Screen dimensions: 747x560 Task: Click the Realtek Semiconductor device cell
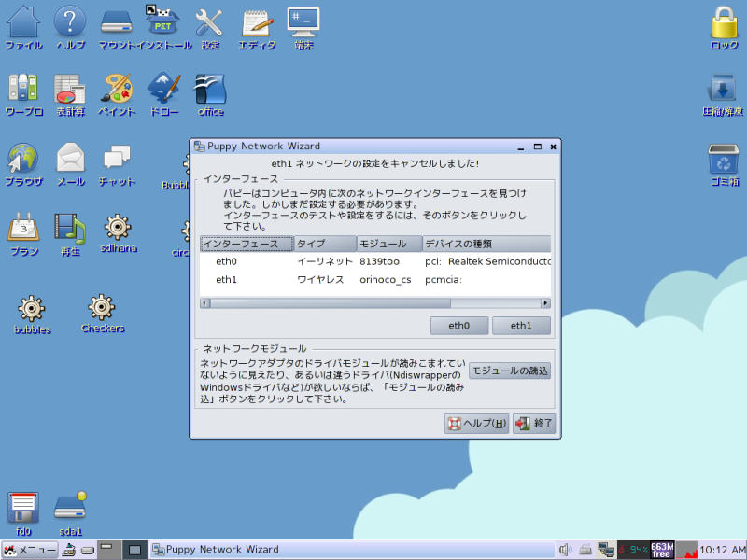tap(487, 261)
